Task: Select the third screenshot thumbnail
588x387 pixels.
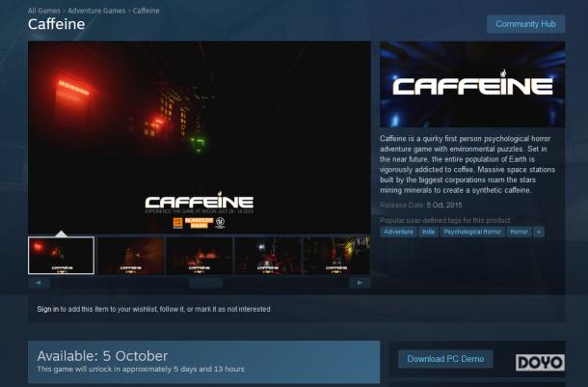Action: (200, 255)
